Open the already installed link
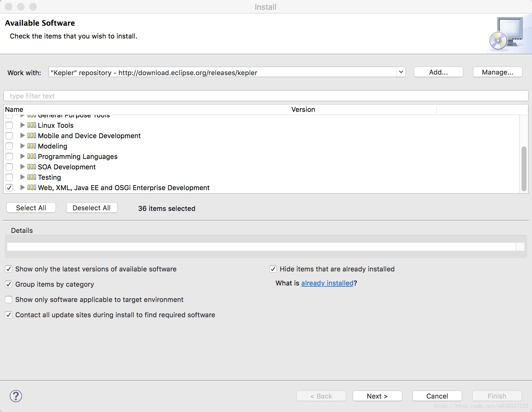The image size is (532, 412). [327, 283]
